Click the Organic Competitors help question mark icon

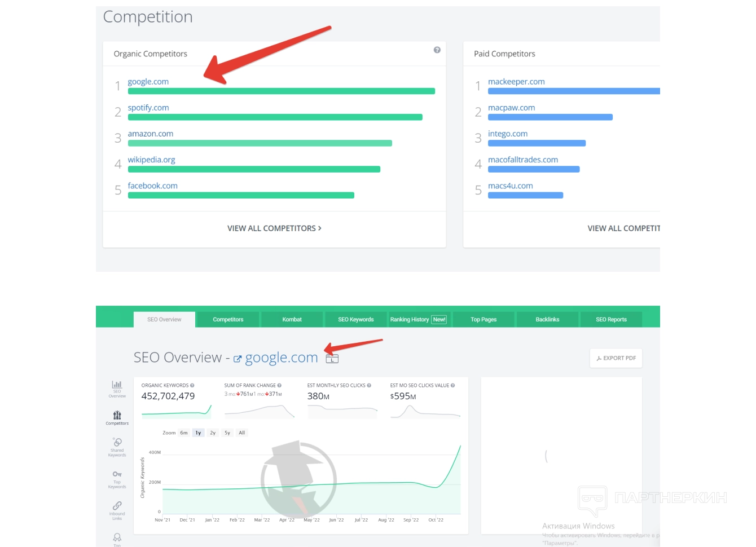coord(437,50)
